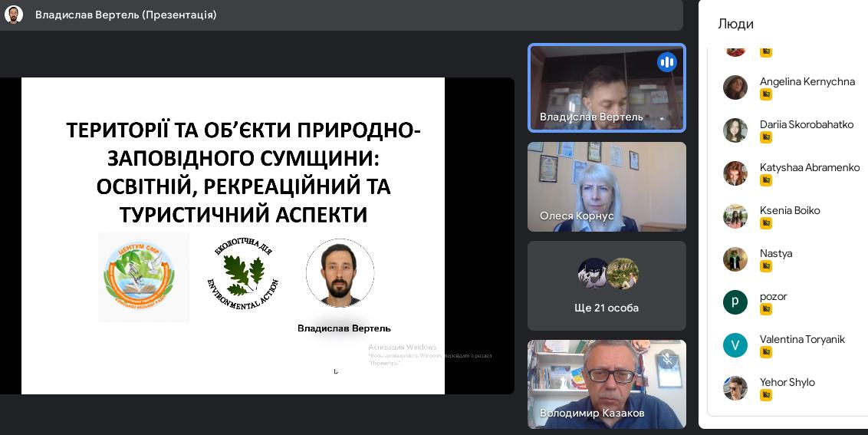The height and width of the screenshot is (435, 868).
Task: Click the presenter avatar in the top bar
Action: [14, 15]
